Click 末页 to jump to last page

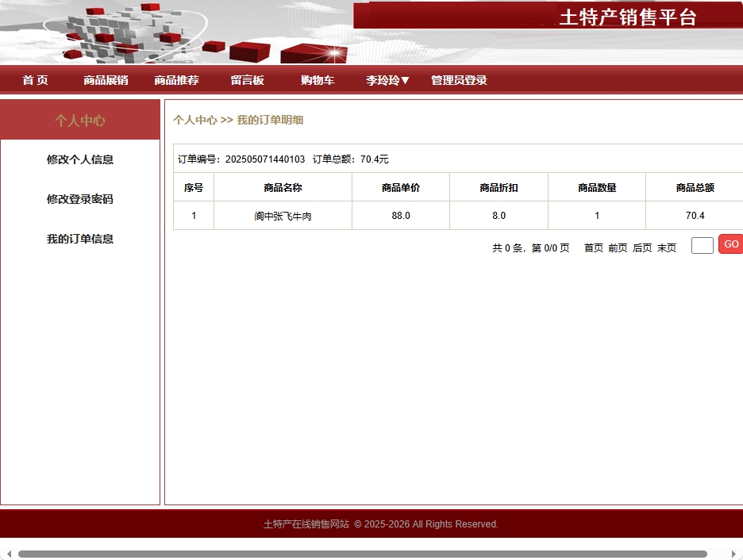click(666, 247)
